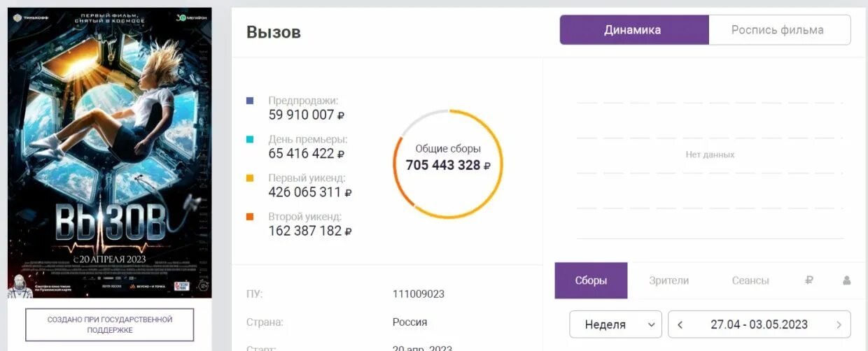868x351 pixels.
Task: Click the ПУ field label
Action: (255, 294)
